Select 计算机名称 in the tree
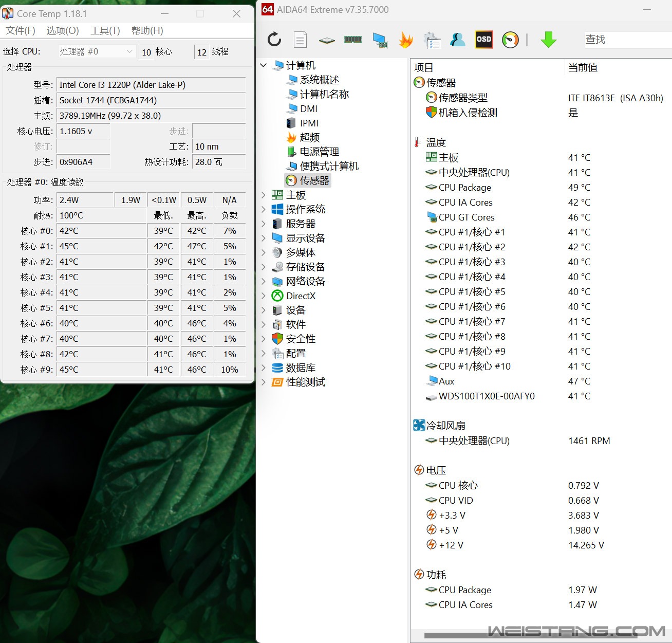The width and height of the screenshot is (672, 643). pos(324,94)
